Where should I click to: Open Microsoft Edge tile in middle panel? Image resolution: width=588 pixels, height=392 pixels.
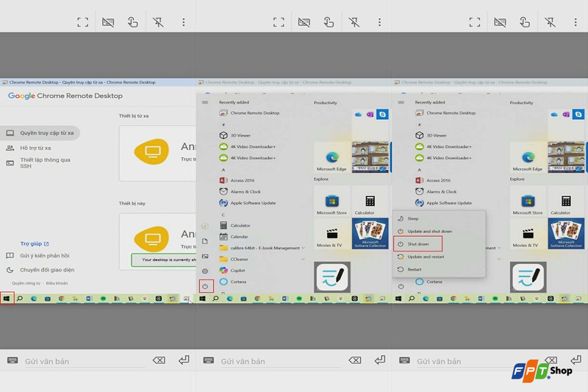(x=332, y=157)
